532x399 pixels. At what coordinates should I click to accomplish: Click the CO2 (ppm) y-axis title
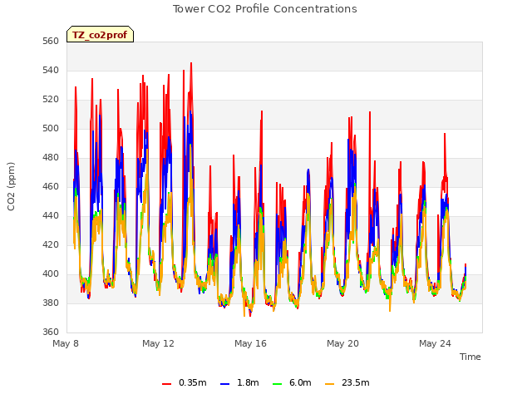pyautogui.click(x=11, y=186)
